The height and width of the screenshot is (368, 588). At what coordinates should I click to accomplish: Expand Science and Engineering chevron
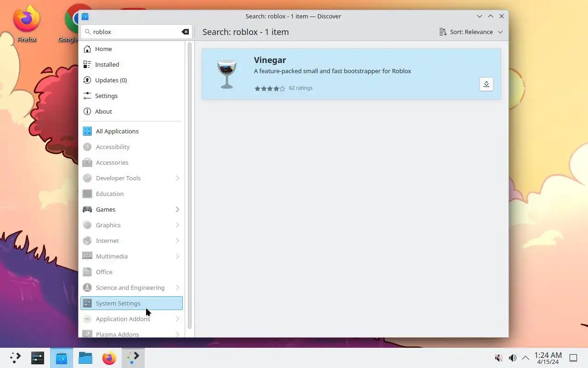(177, 287)
